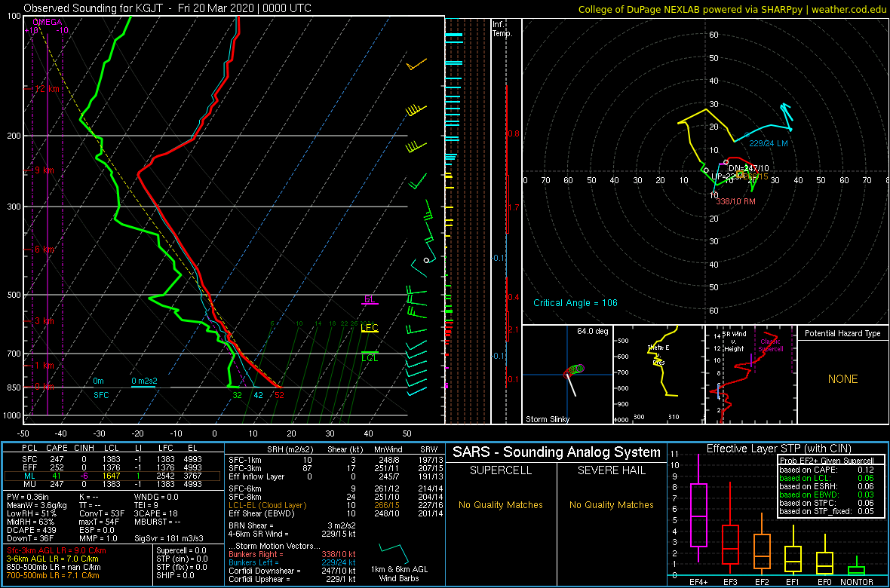Click the 'SARS - Sounding Analog System' heading
The height and width of the screenshot is (588, 890).
coord(557,452)
